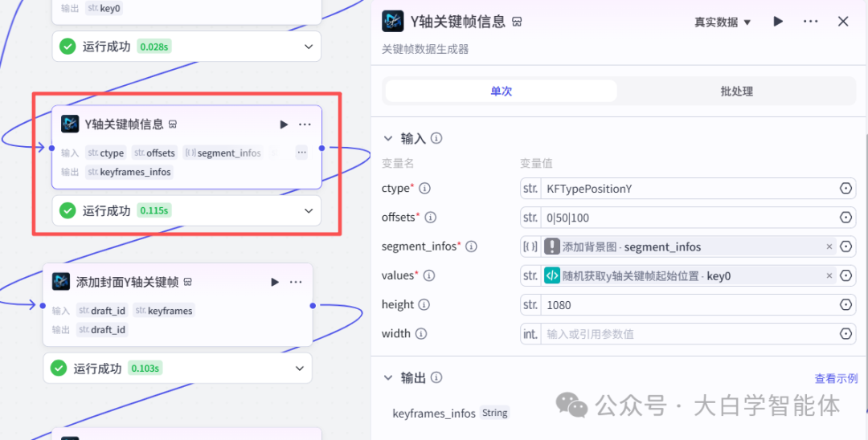The height and width of the screenshot is (440, 868).
Task: Expand the 0.028s run result
Action: (309, 47)
